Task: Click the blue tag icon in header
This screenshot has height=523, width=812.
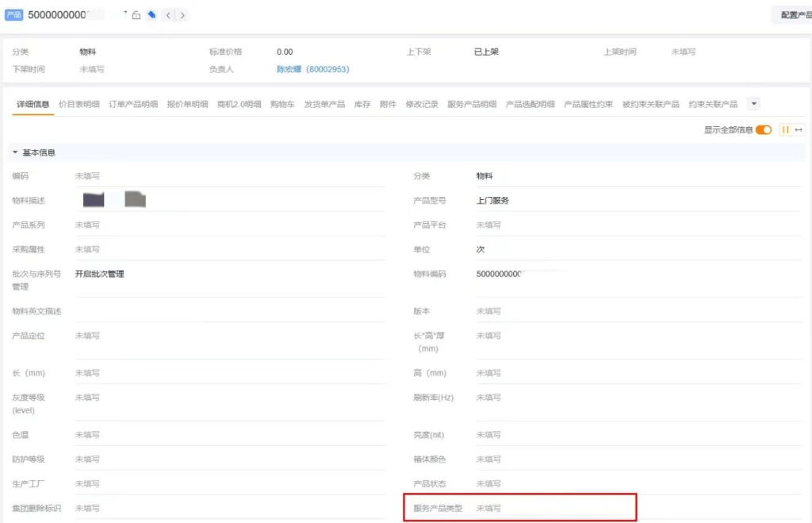Action: point(151,15)
